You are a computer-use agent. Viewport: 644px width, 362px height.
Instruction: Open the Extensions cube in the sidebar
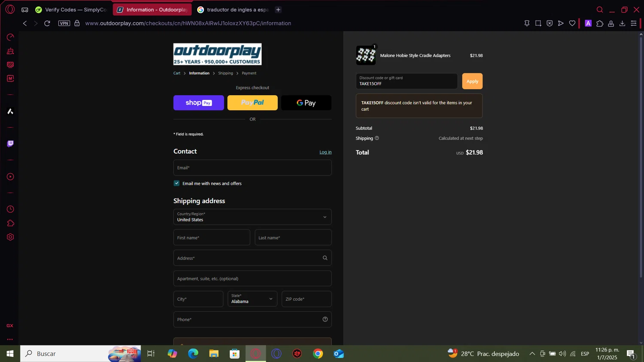[10, 223]
